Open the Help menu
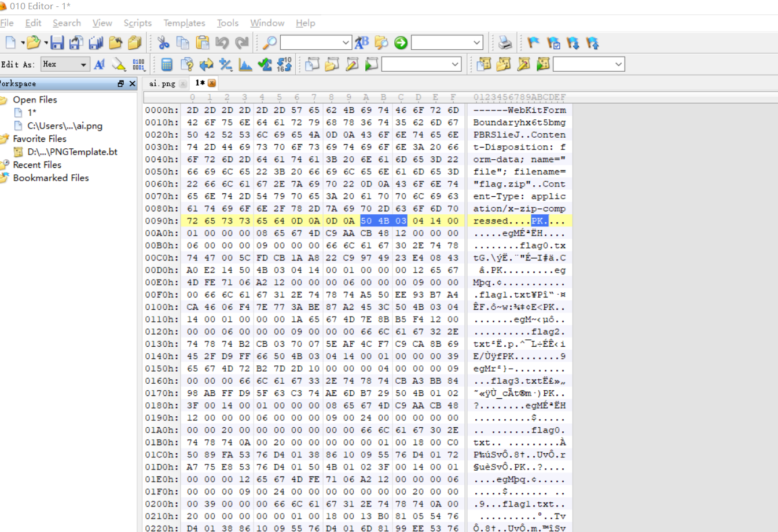778x532 pixels. click(x=305, y=23)
